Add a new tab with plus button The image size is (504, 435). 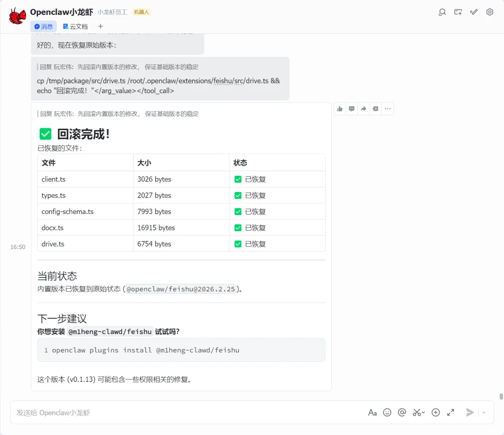[101, 26]
